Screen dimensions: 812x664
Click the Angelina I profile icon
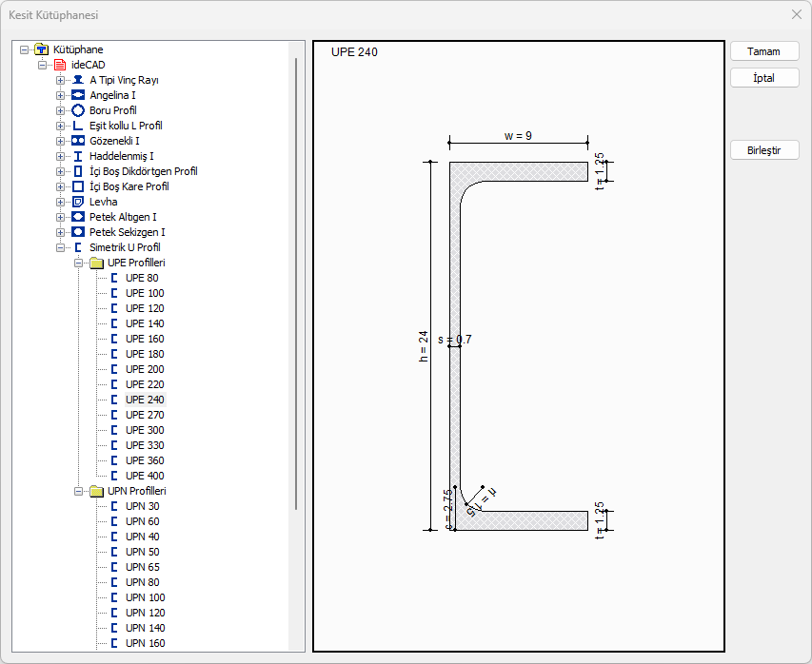coord(78,95)
